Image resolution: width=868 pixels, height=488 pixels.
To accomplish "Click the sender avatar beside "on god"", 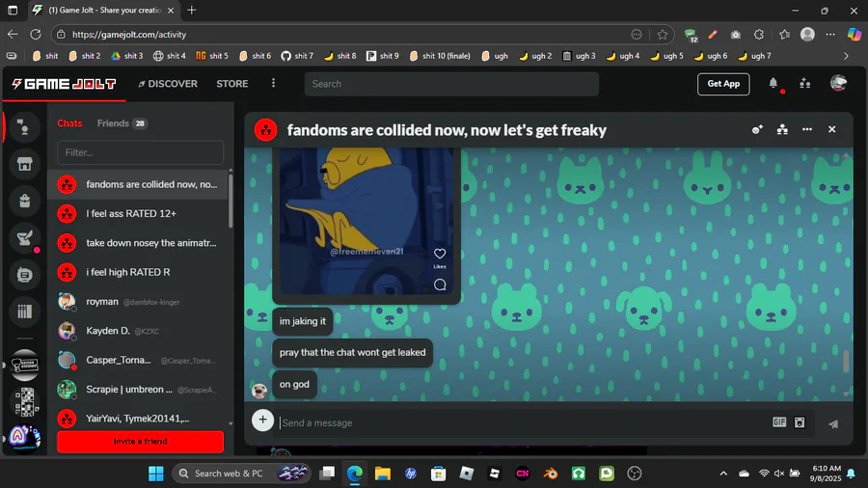I will 259,391.
